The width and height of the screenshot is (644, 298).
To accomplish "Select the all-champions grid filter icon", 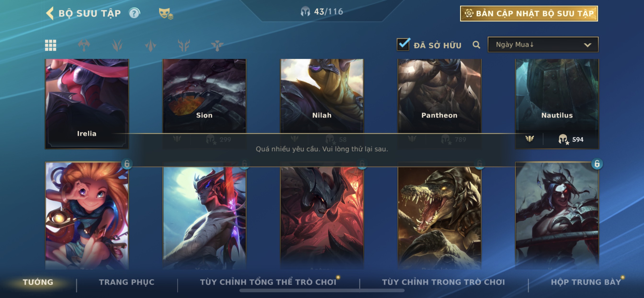I will coord(51,45).
